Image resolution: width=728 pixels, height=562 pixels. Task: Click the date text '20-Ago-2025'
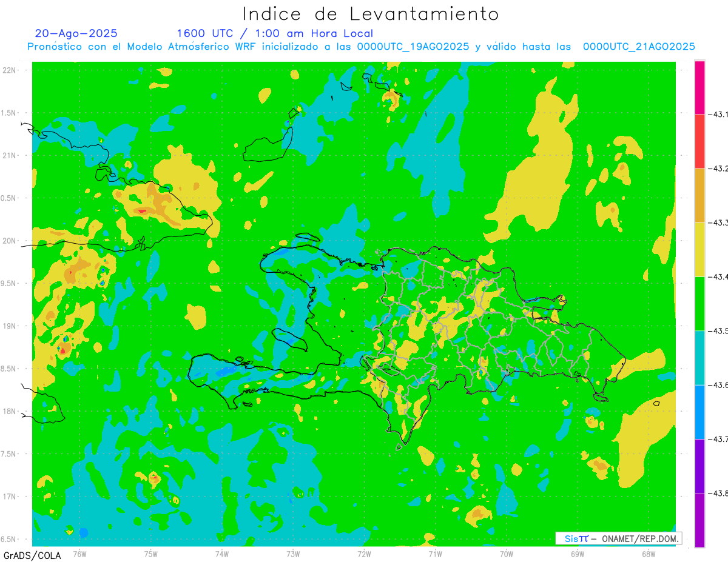(76, 33)
